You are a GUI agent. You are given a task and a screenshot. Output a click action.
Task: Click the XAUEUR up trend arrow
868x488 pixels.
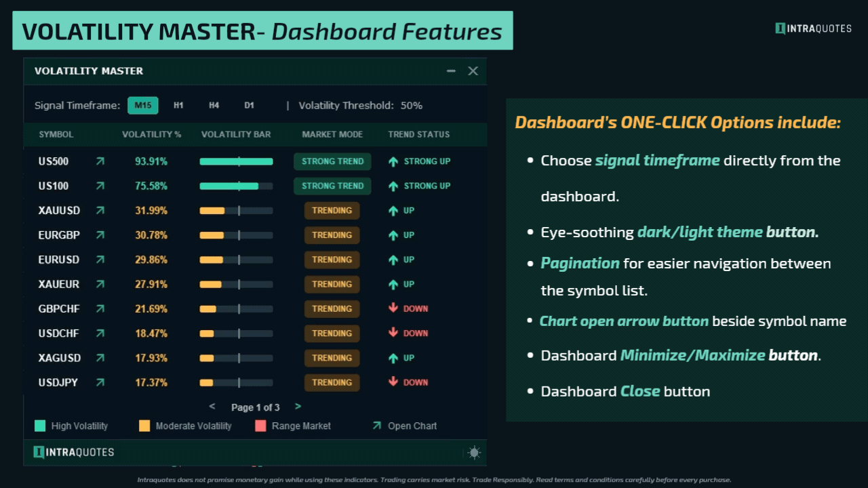tap(393, 284)
